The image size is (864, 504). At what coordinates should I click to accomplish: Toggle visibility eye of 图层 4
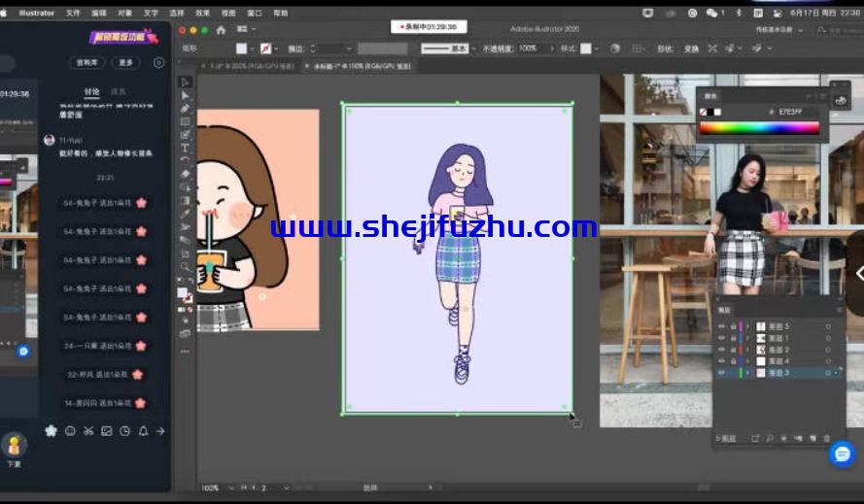pyautogui.click(x=721, y=361)
